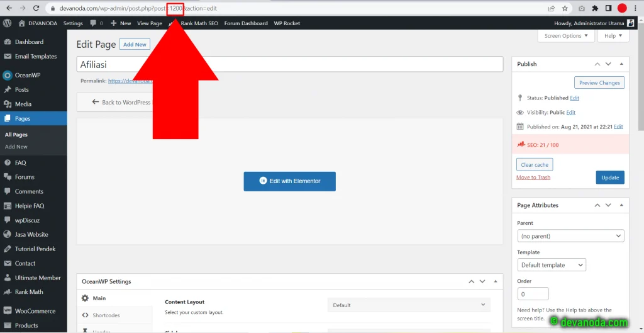Click Move to Trash link
Image resolution: width=644 pixels, height=333 pixels.
coord(533,178)
